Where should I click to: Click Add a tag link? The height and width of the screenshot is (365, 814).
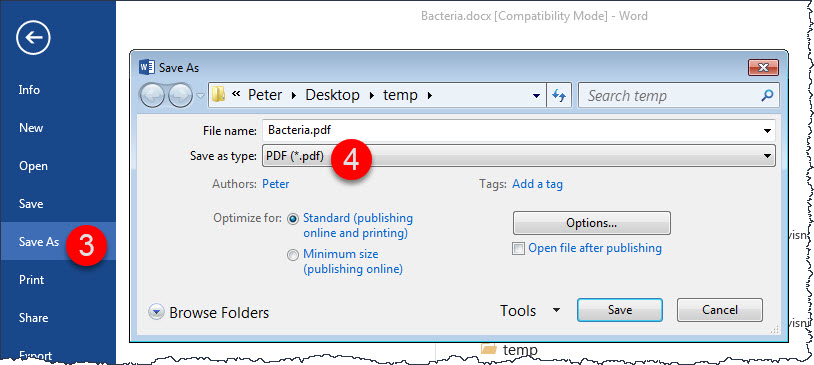point(537,184)
